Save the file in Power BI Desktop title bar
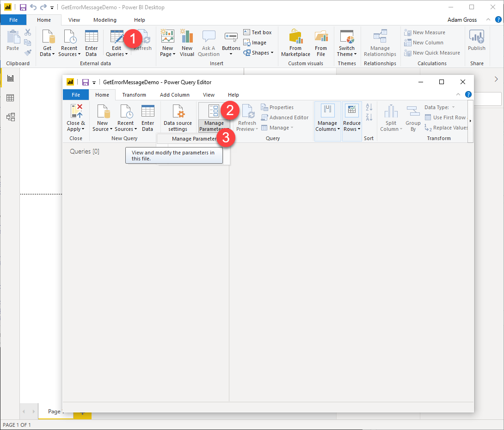Image resolution: width=504 pixels, height=430 pixels. click(23, 7)
